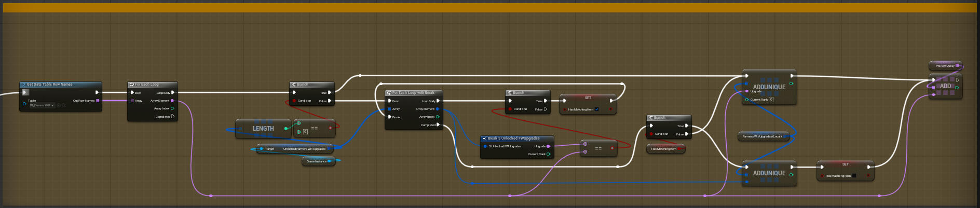Open the Table asset dropdown DT_FarmersWit
This screenshot has width=980, height=208.
tap(42, 105)
